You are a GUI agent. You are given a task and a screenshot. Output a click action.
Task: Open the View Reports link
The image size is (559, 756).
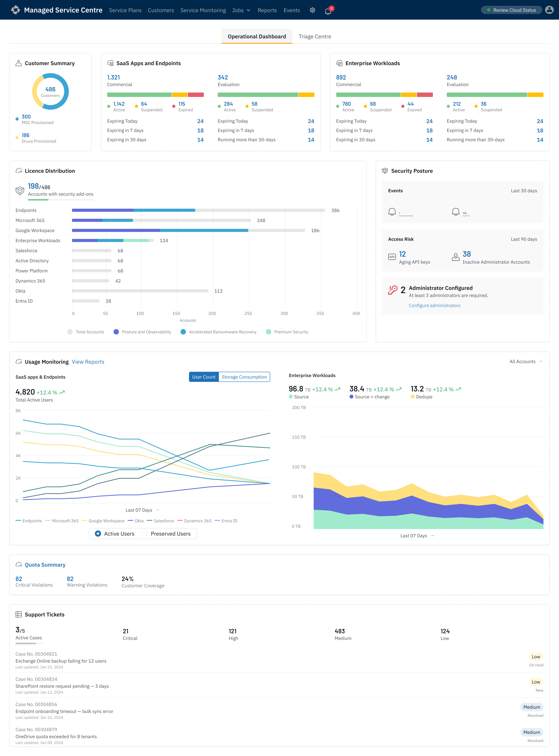[x=88, y=362]
